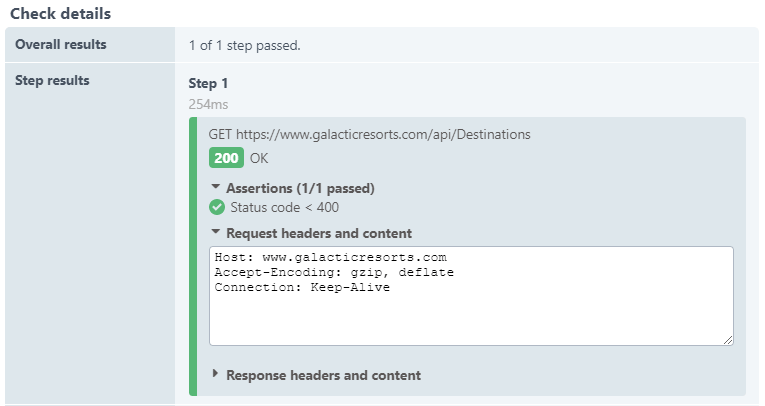Viewport: 765px width, 406px height.
Task: Click the Status code < 400 assertion text
Action: pyautogui.click(x=284, y=208)
